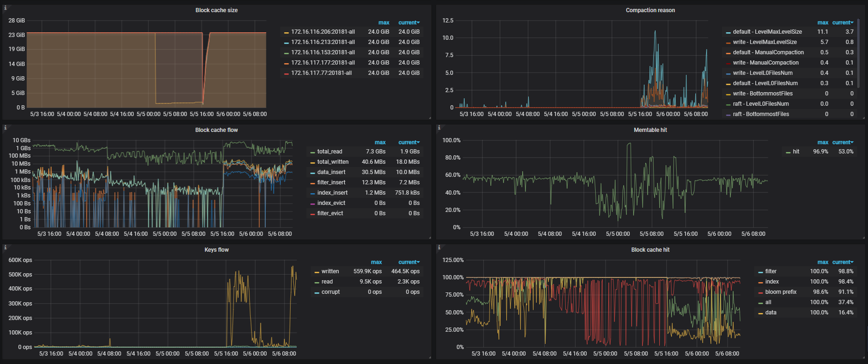Sort Compaction reason legend by max column
Screen dimensions: 868x364
tap(823, 22)
